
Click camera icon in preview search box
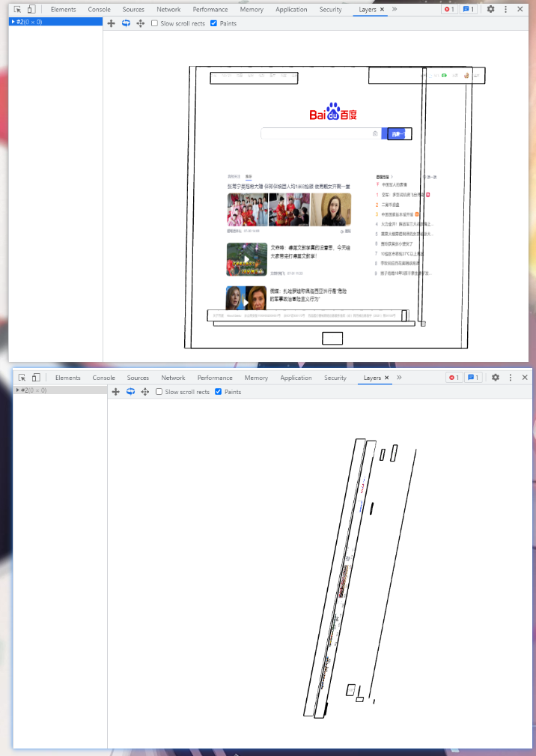coord(375,133)
